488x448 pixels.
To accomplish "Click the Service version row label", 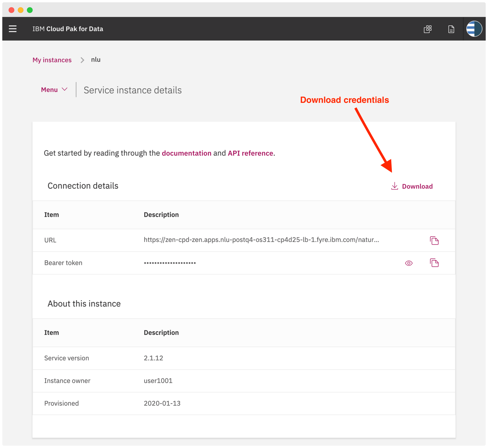I will tap(67, 358).
